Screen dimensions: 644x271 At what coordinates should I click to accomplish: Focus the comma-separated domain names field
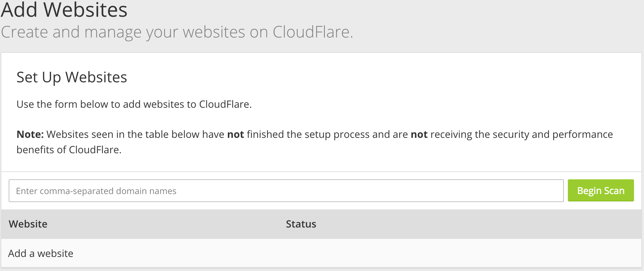pyautogui.click(x=286, y=191)
